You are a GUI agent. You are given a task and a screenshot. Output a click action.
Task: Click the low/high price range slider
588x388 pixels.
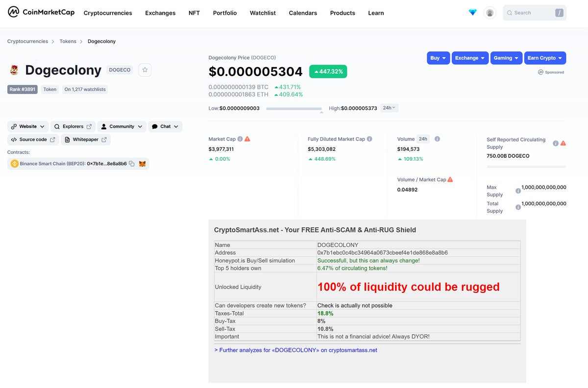pyautogui.click(x=294, y=108)
